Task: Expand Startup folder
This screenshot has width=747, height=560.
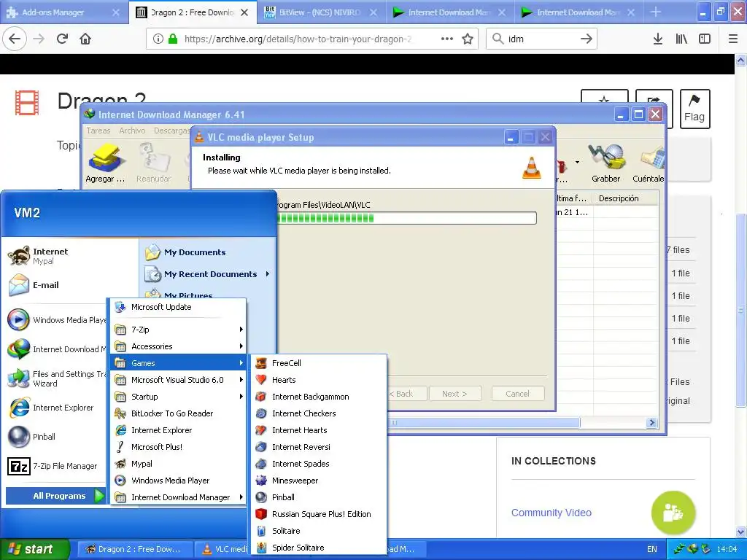Action: [178, 397]
